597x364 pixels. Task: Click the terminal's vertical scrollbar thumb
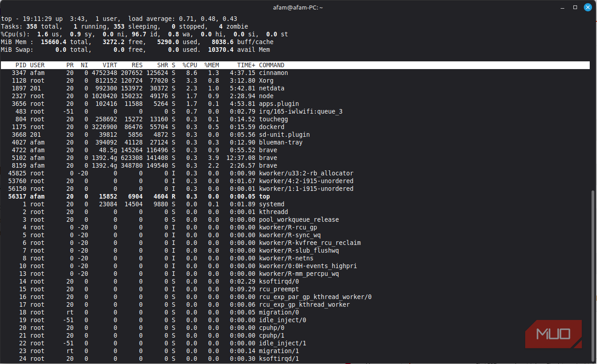tap(593, 276)
